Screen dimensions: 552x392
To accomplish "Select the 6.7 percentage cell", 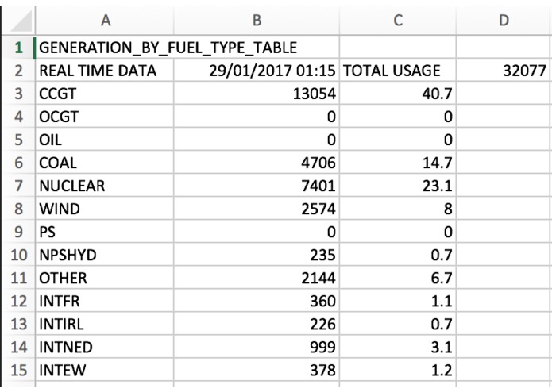I will (398, 278).
